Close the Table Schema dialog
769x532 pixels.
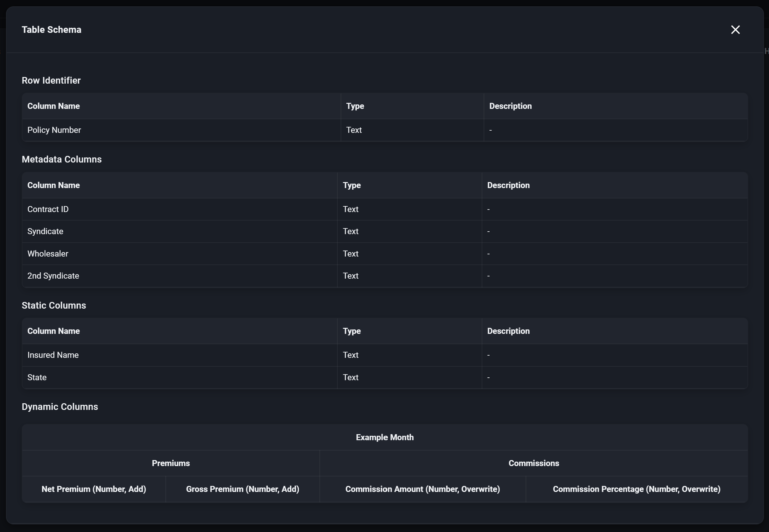tap(735, 29)
